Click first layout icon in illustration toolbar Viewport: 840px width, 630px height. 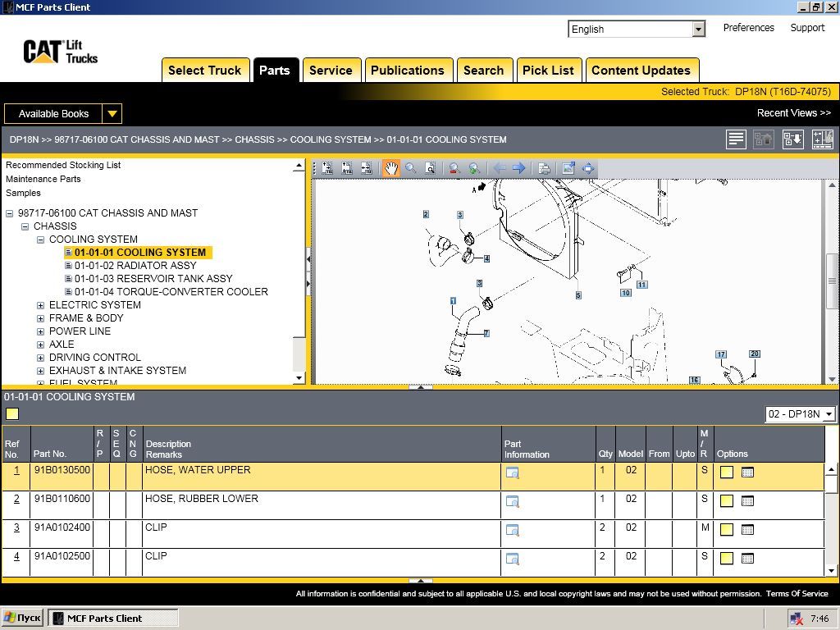click(327, 168)
